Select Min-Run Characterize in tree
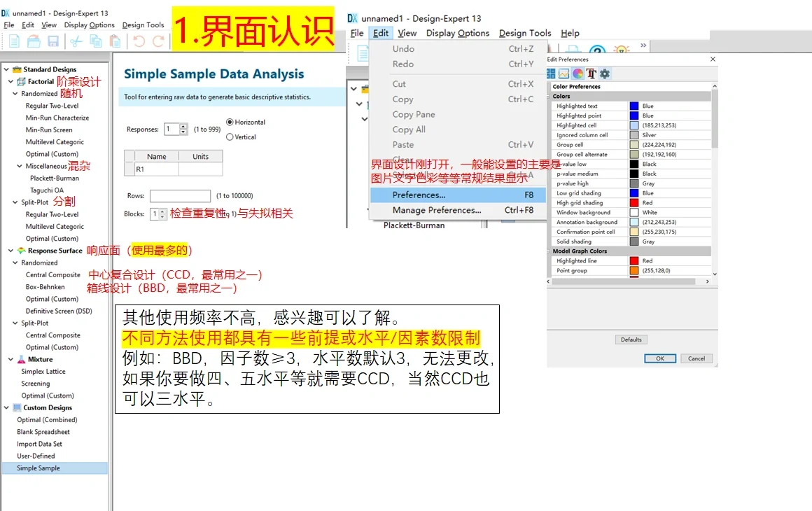812x511 pixels. tap(57, 118)
